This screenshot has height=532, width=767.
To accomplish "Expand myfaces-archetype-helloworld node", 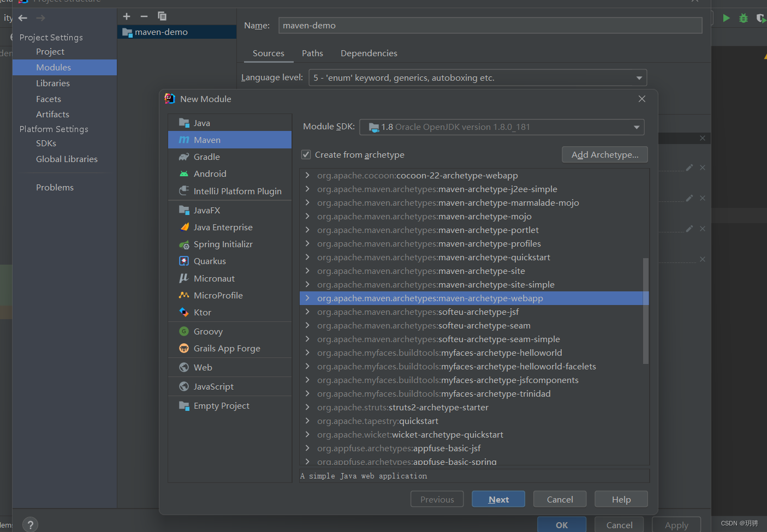I will [307, 352].
